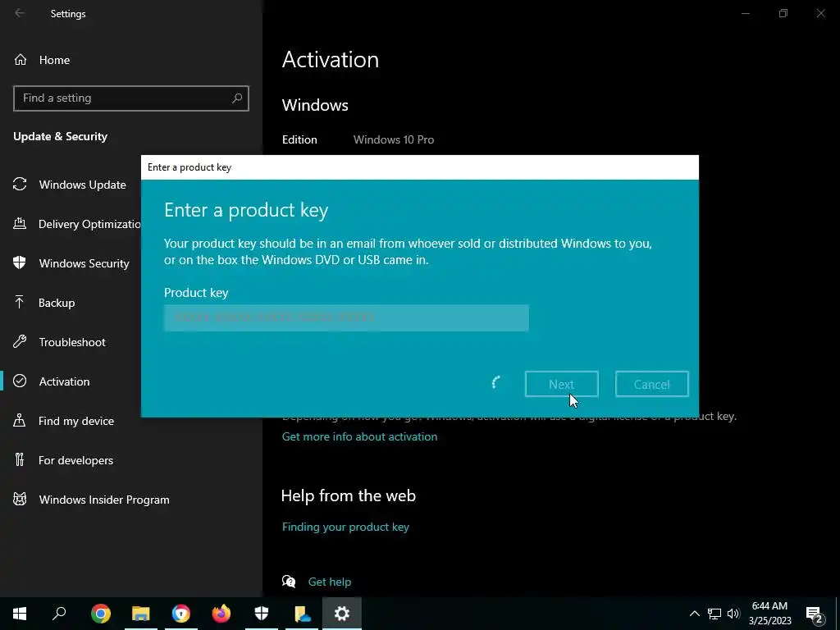Screen dimensions: 840x630
Task: Open taskbar search
Action: click(x=59, y=614)
